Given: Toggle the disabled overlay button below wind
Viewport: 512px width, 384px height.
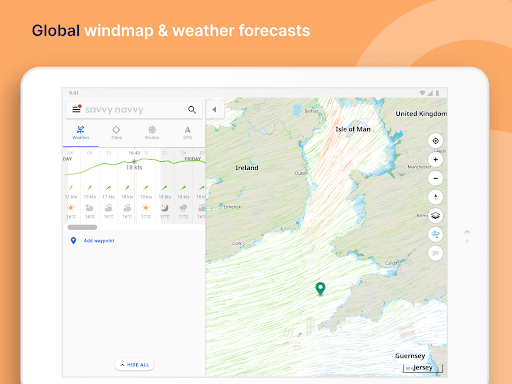Looking at the screenshot, I should [435, 253].
